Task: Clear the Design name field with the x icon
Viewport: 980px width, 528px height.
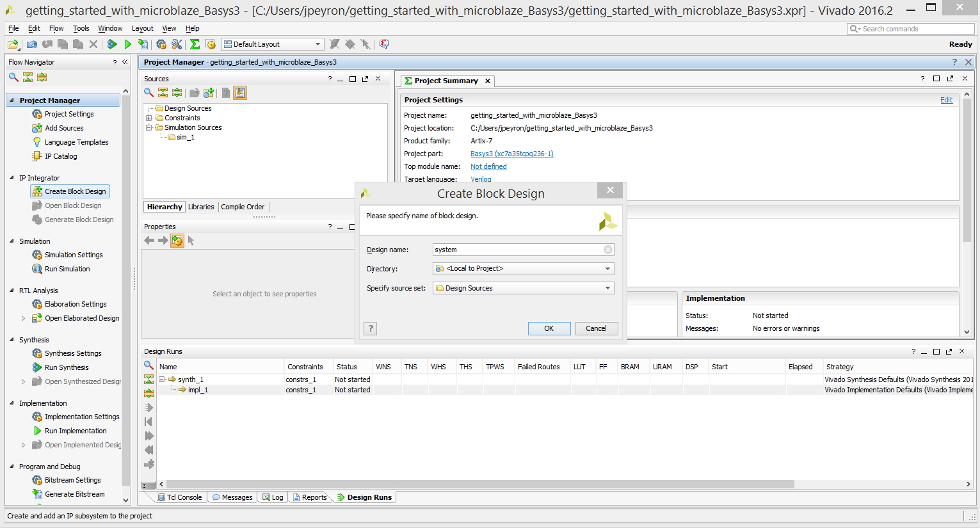Action: 608,250
